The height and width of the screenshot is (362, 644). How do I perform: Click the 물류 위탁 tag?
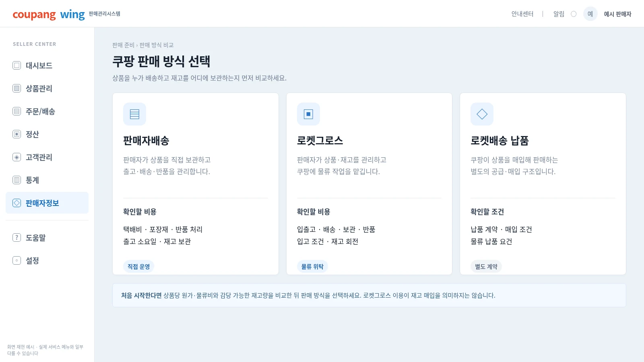pos(312,266)
